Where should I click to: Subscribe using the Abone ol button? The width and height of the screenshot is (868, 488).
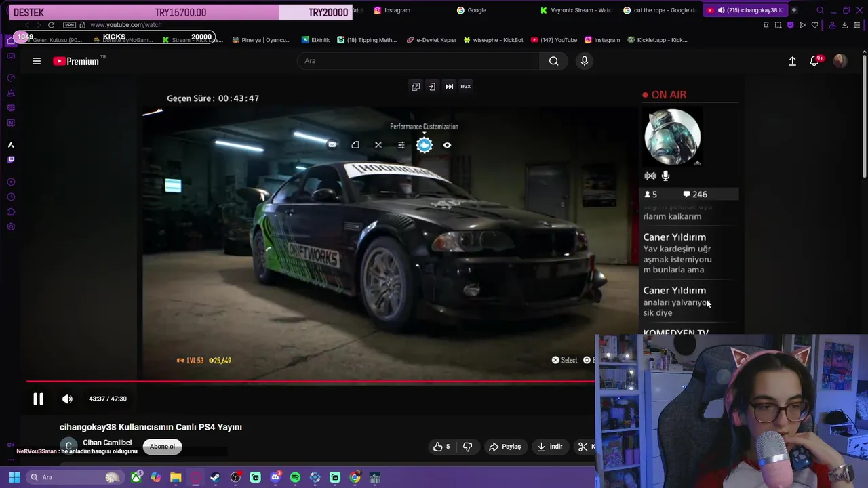point(162,447)
